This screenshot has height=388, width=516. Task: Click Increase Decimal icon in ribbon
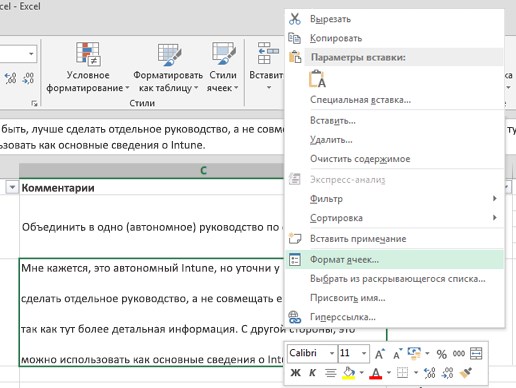[x=10, y=78]
